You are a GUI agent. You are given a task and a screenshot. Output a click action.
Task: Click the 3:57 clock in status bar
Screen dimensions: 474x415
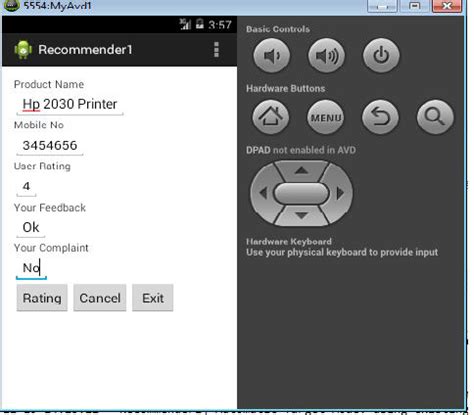(x=220, y=25)
